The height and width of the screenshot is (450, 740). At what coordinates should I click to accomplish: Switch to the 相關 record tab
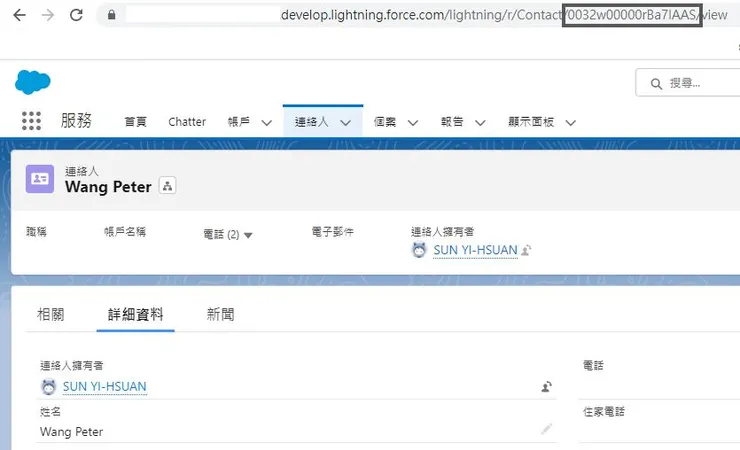tap(50, 314)
